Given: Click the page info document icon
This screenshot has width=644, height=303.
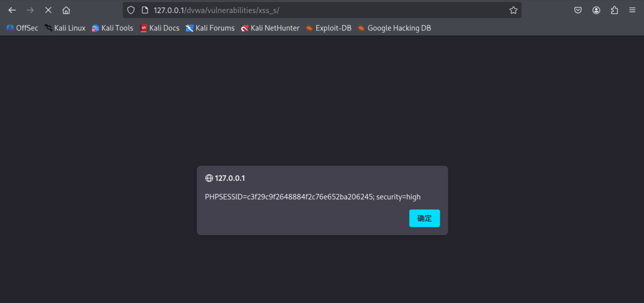Looking at the screenshot, I should (145, 10).
